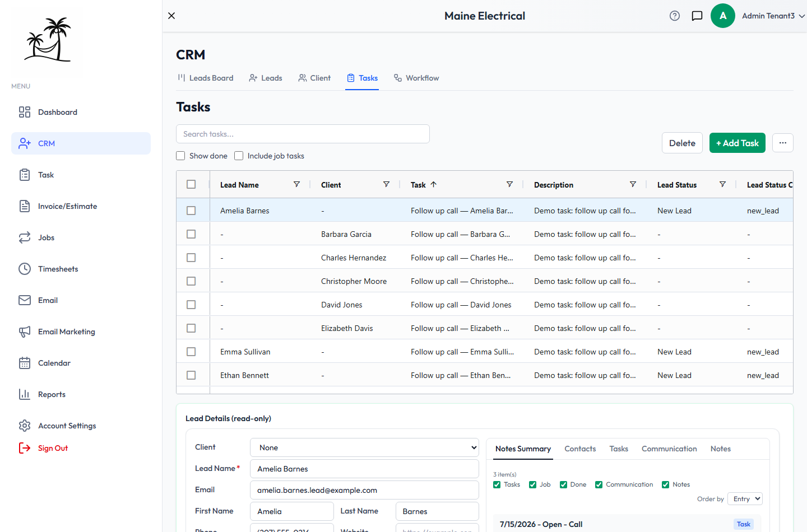Open the chat messages icon
807x532 pixels.
pyautogui.click(x=697, y=16)
